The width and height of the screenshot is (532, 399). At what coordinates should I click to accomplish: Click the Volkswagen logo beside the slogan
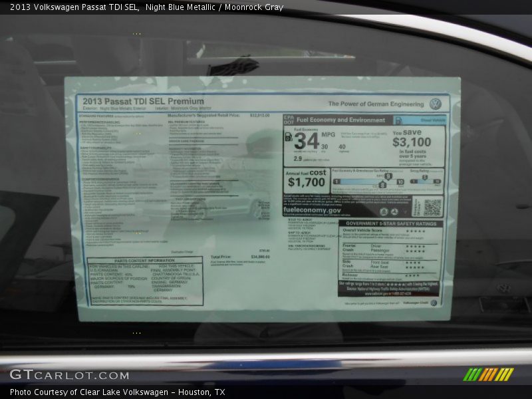(436, 104)
